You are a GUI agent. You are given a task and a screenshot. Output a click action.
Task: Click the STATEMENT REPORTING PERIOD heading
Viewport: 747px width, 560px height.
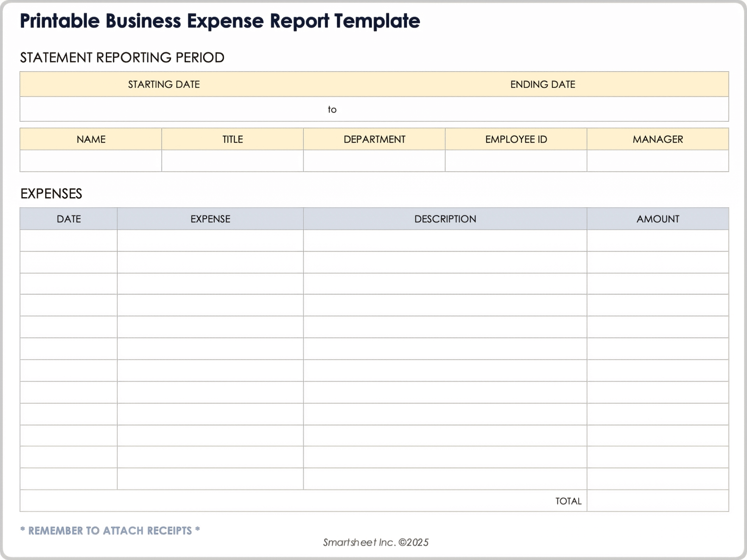pos(122,58)
